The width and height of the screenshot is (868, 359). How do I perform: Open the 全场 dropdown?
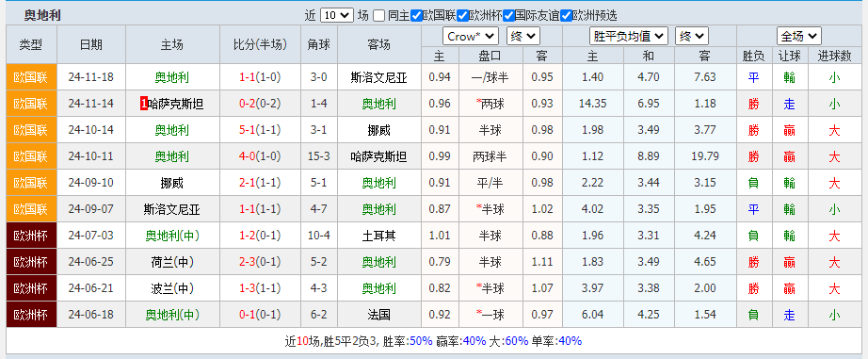point(798,37)
